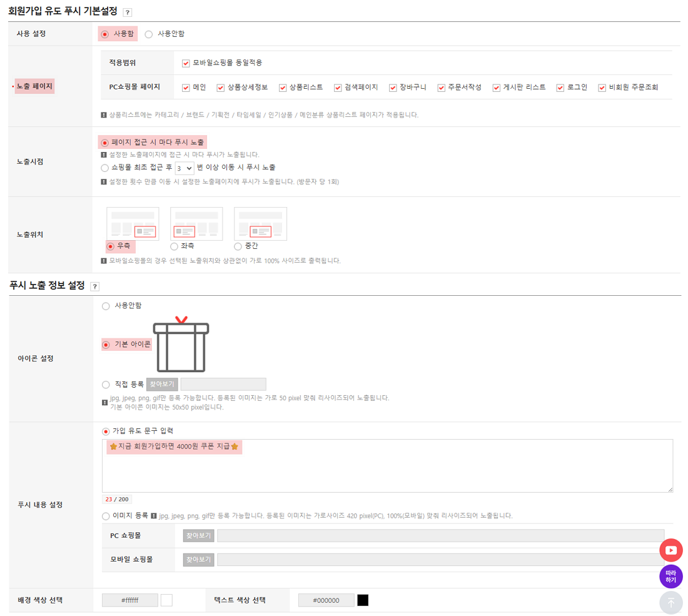
Task: Toggle the 장바구니 page checkbox
Action: tap(393, 88)
